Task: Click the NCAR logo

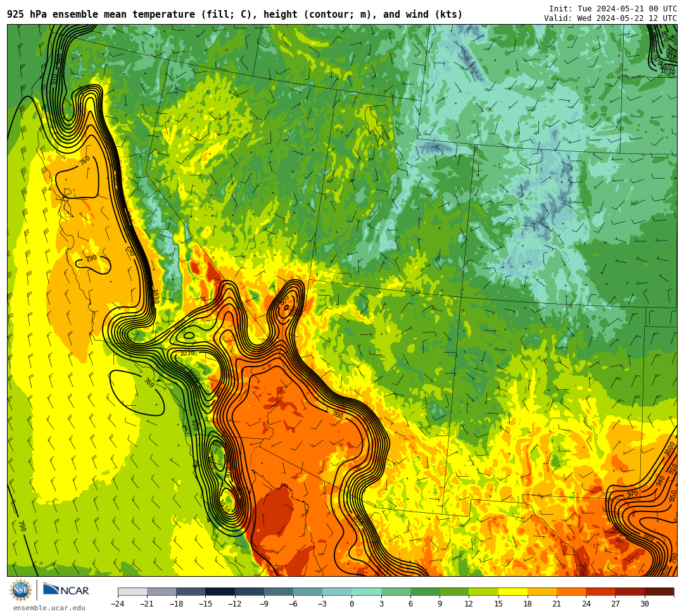Action: point(66,590)
